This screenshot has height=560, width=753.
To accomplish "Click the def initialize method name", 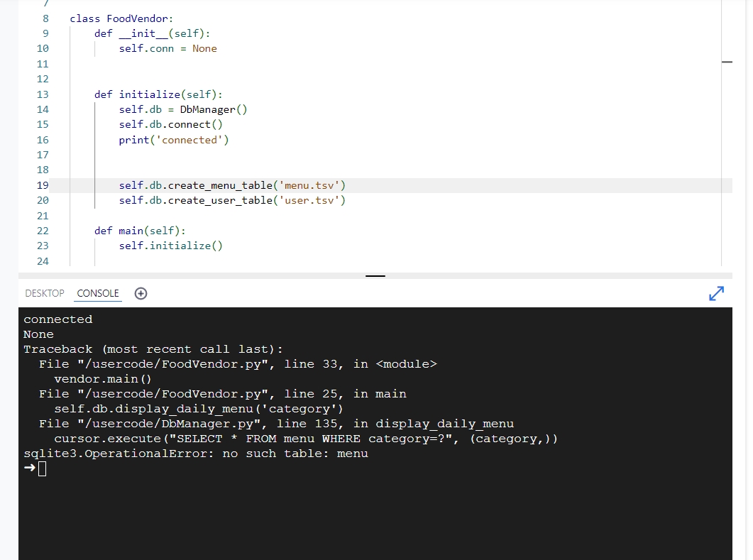I will point(149,94).
